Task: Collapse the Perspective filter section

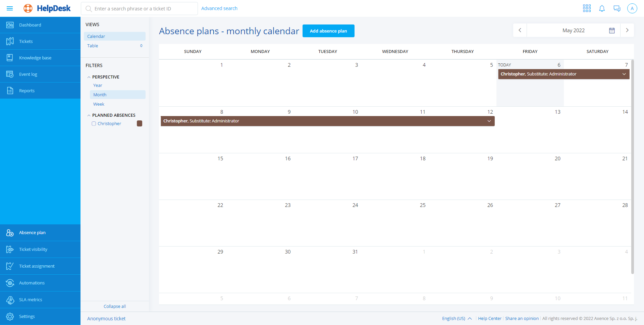Action: click(x=89, y=77)
